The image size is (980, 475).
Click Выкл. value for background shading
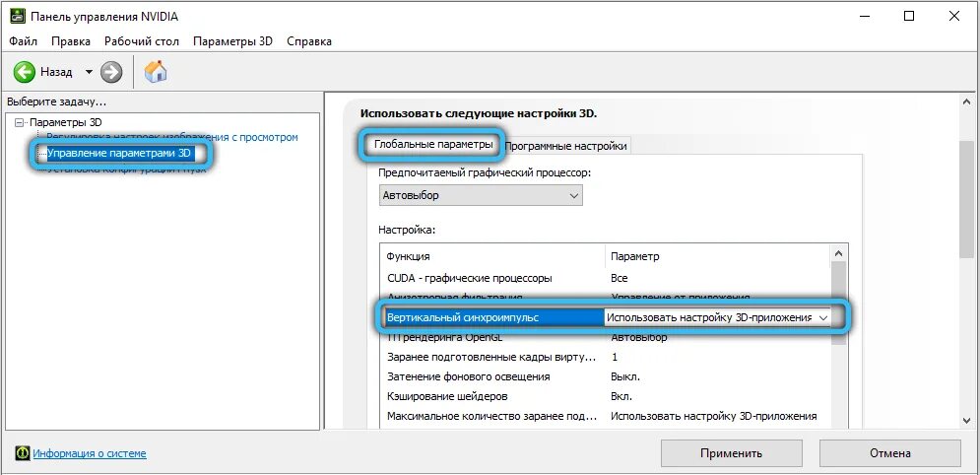click(625, 376)
